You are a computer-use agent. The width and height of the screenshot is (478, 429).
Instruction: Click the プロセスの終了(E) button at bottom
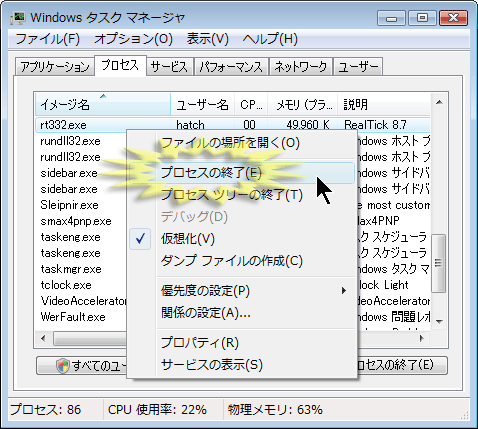click(x=402, y=366)
